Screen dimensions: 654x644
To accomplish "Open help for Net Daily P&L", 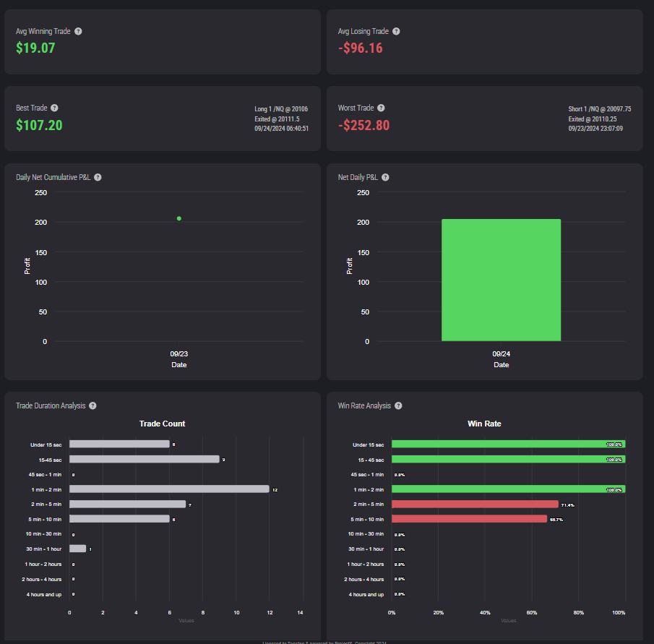I will pos(385,177).
